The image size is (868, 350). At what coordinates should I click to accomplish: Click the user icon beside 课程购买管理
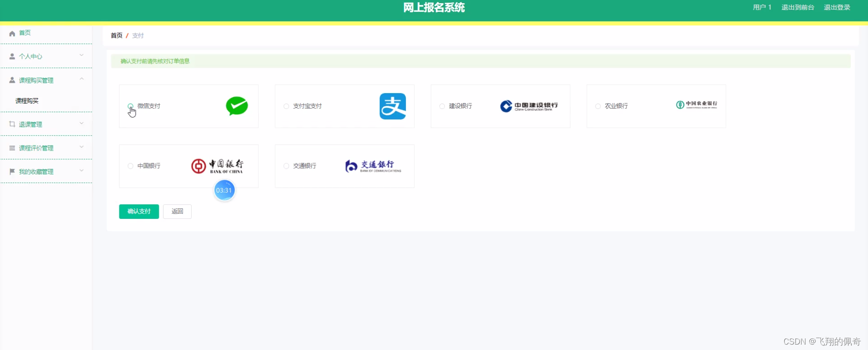tap(12, 80)
